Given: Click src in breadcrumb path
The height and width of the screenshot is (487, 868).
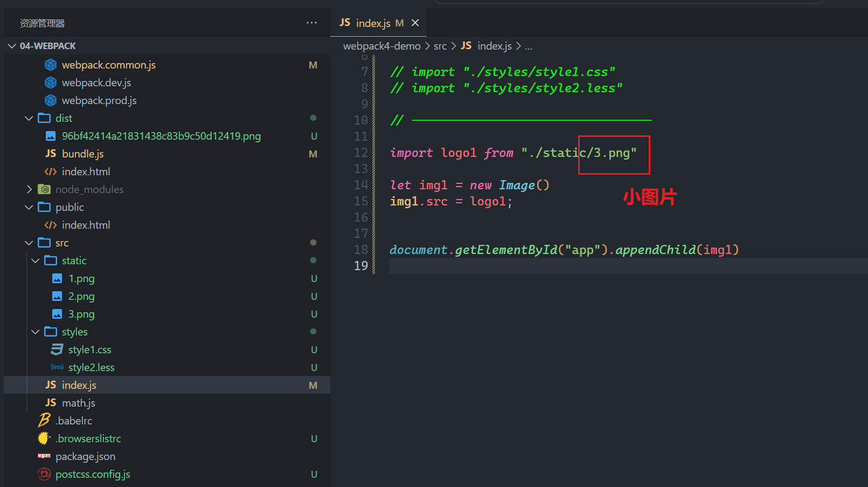Looking at the screenshot, I should [x=440, y=46].
